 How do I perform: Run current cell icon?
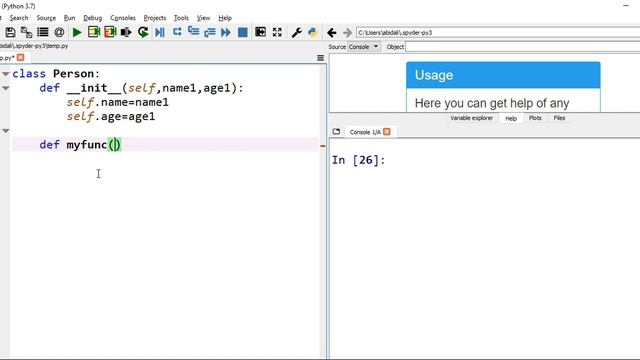(x=94, y=32)
